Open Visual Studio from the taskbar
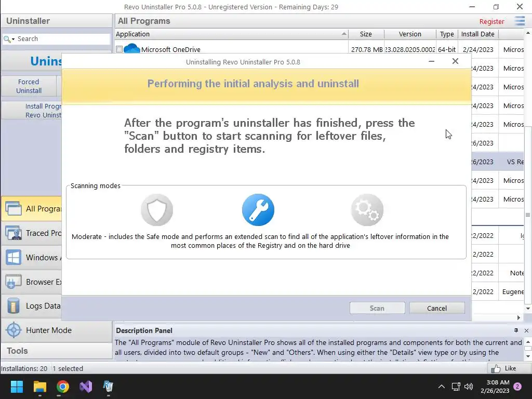The width and height of the screenshot is (532, 399). 86,387
